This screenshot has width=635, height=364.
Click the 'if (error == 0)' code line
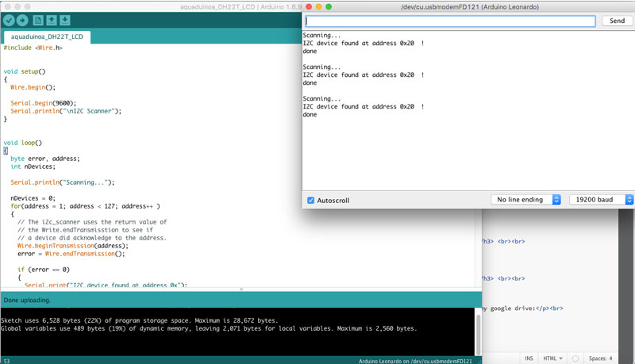(x=44, y=270)
